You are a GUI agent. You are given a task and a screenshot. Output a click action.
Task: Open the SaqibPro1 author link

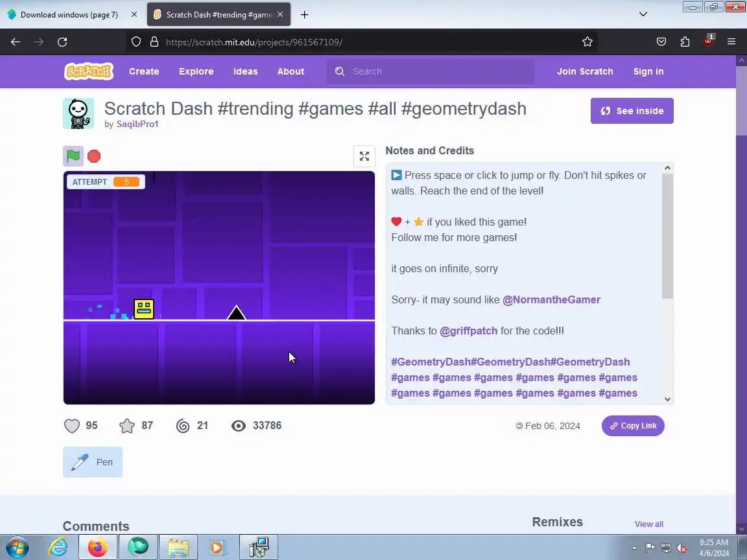pos(137,124)
